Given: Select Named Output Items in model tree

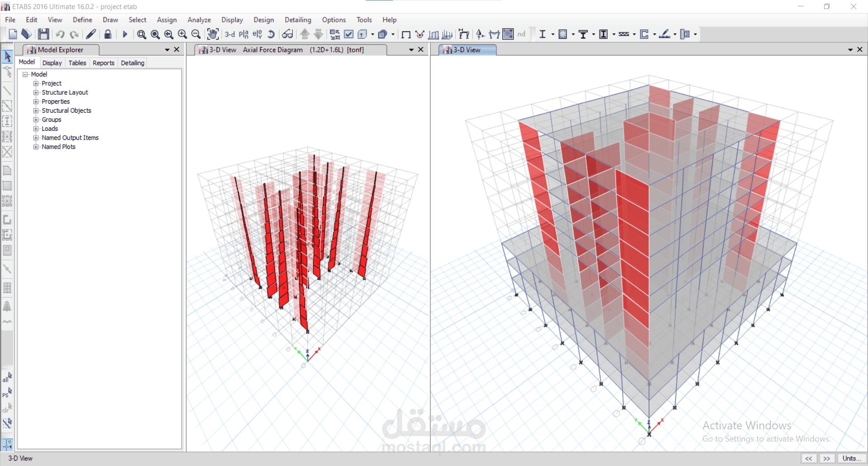Looking at the screenshot, I should point(70,138).
